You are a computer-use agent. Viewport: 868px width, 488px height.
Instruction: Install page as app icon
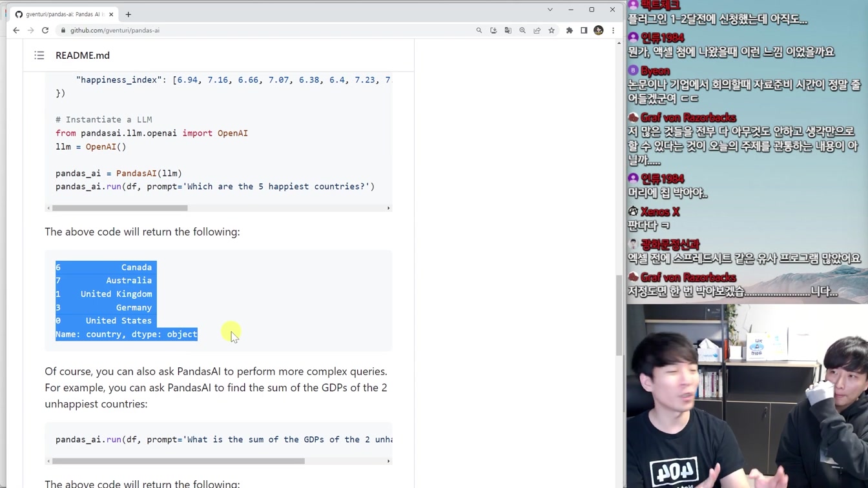pos(493,30)
